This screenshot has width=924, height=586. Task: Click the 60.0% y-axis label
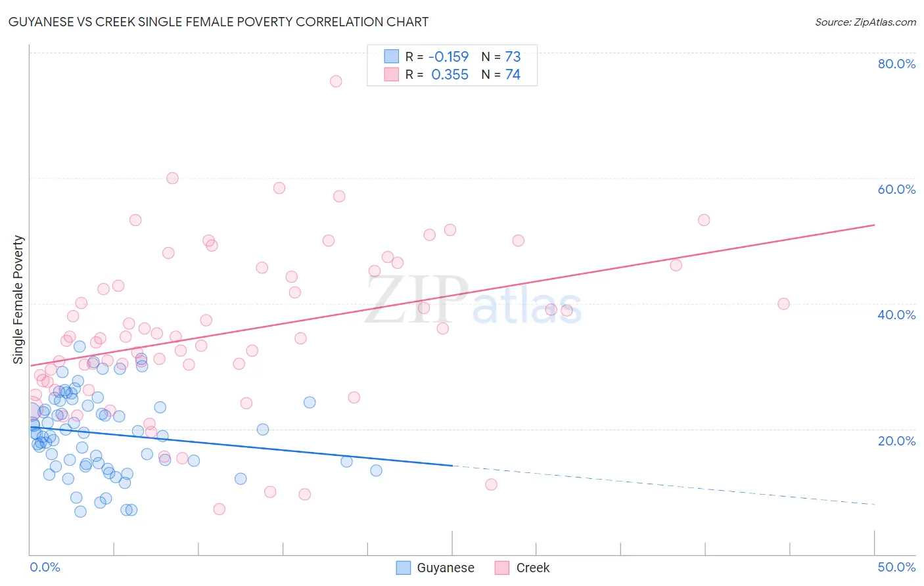pos(896,189)
